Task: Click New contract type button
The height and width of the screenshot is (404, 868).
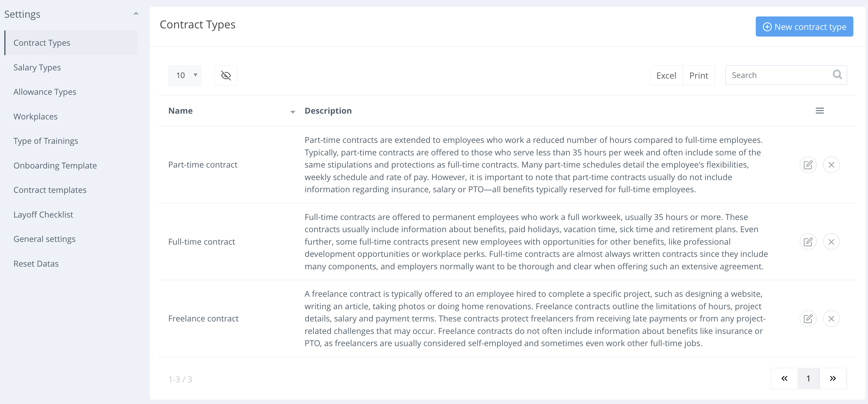Action: 804,27
